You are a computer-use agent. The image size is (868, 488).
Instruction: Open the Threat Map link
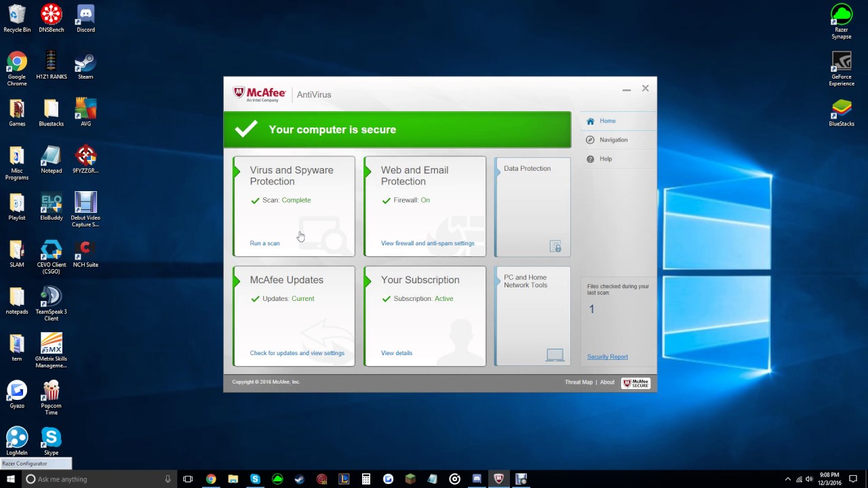pyautogui.click(x=578, y=382)
